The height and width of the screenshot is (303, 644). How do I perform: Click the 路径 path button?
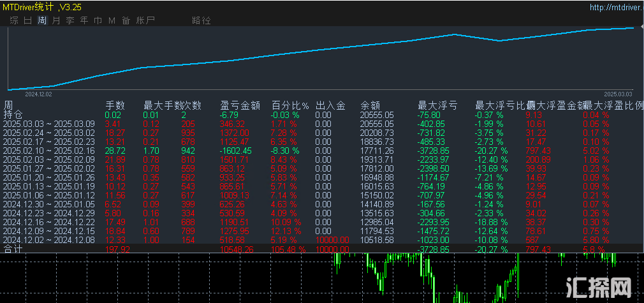click(201, 20)
